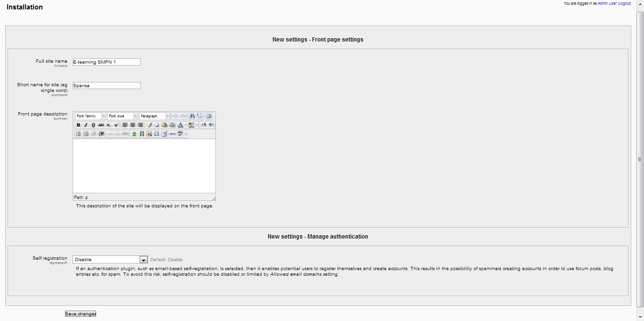Click the Find binoculars icon
The image size is (644, 321).
[192, 116]
